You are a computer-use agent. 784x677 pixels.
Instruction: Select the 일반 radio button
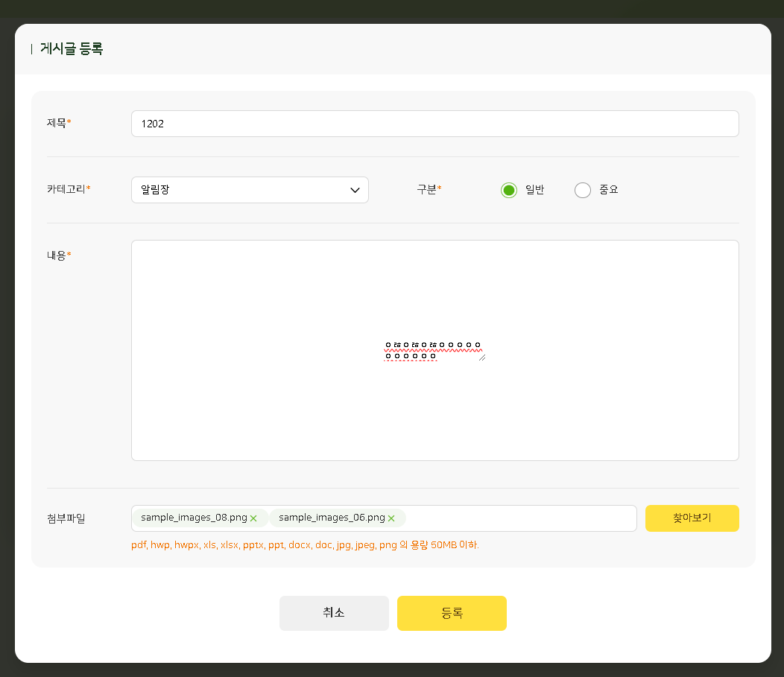509,190
